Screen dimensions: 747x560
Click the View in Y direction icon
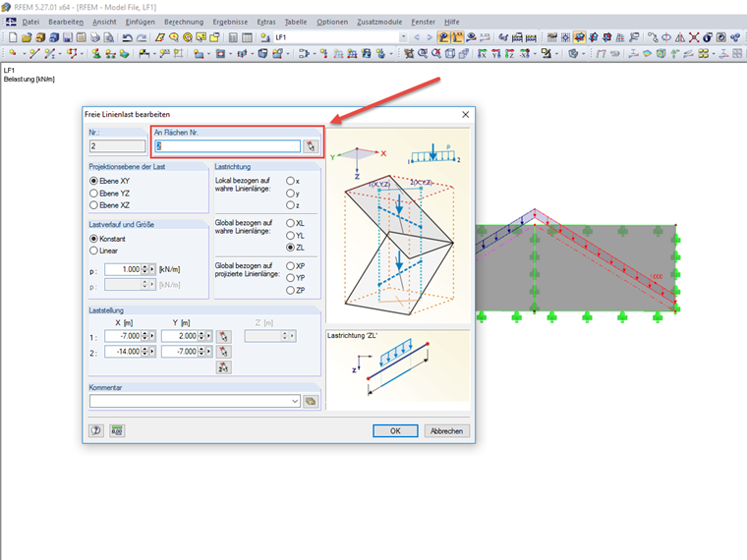496,54
